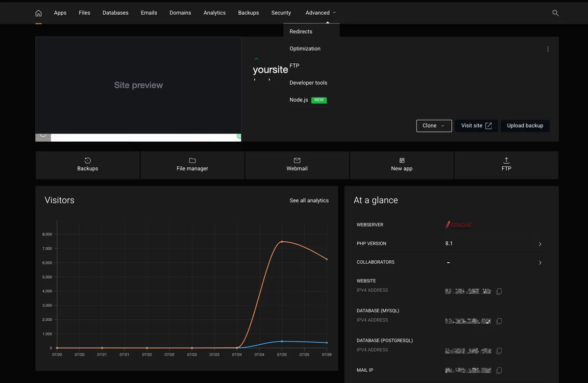Expand the Advanced navigation dropdown
Viewport: 588px width, 383px height.
320,13
